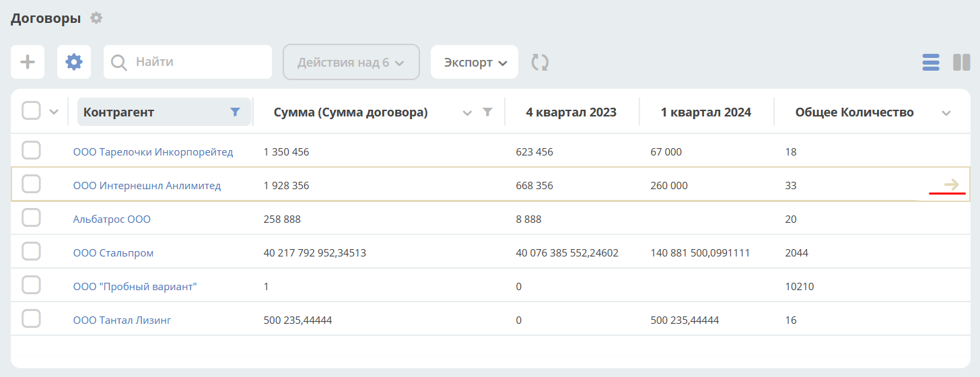Switch to column board view icon
This screenshot has width=980, height=377.
961,63
